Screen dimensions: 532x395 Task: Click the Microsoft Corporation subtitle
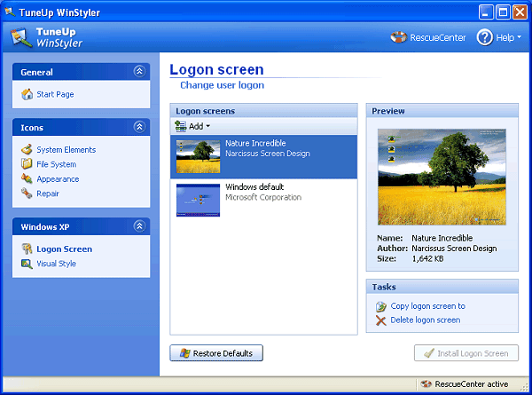[x=263, y=197]
